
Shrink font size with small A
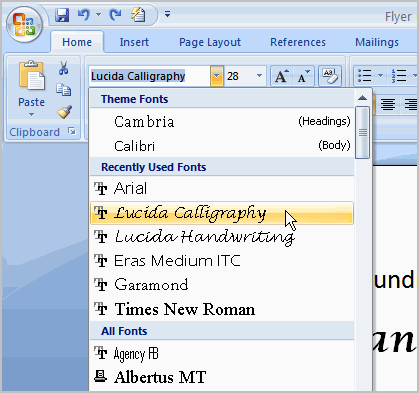point(303,76)
